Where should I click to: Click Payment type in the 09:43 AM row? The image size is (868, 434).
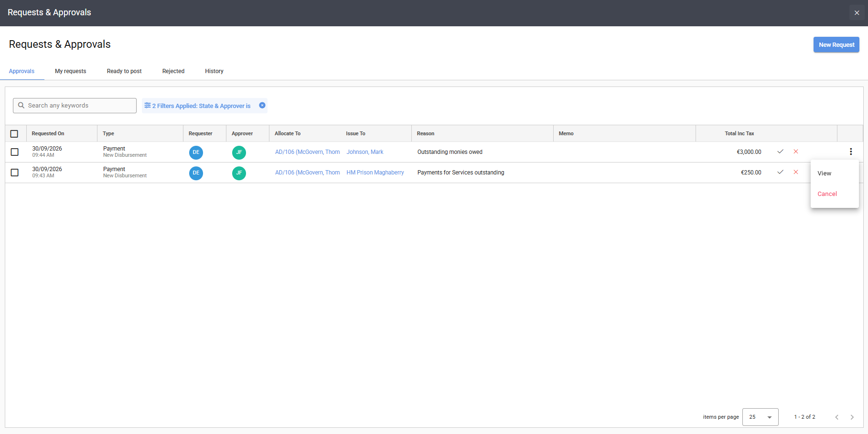point(114,169)
